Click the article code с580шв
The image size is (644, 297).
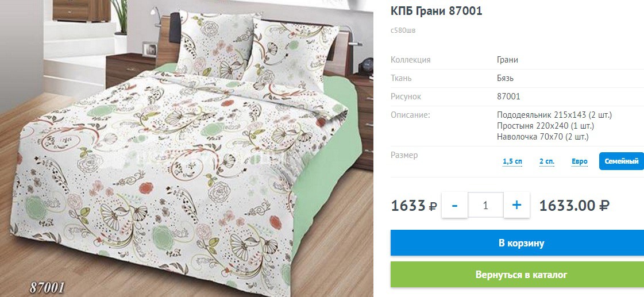[403, 30]
